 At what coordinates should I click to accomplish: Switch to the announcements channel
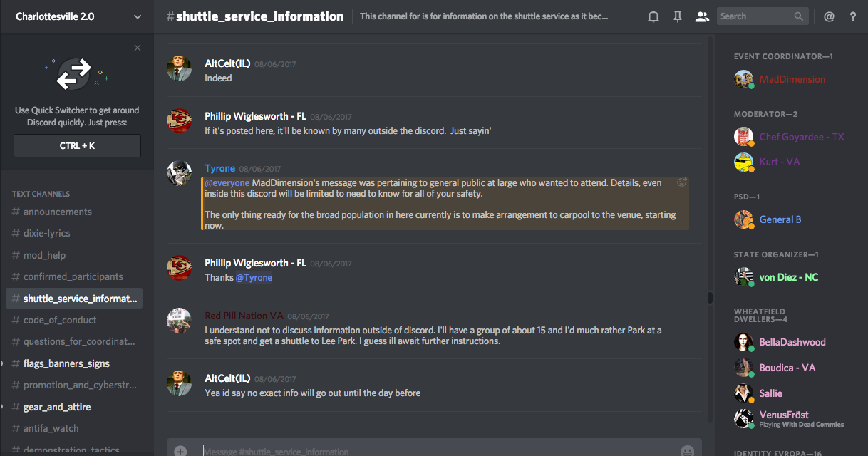[58, 212]
